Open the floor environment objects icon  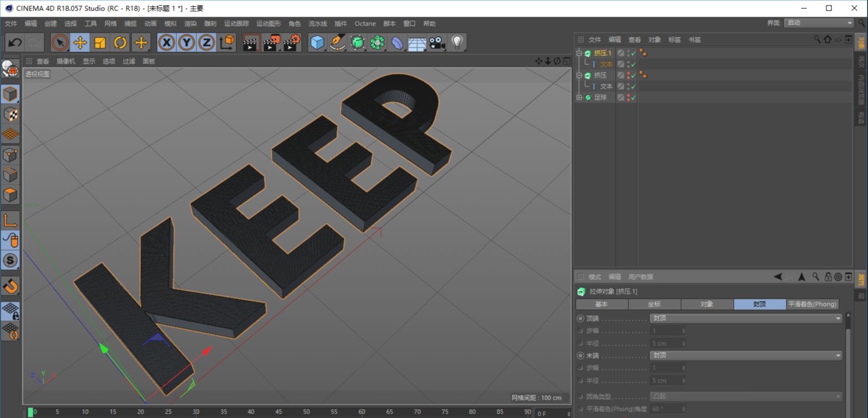tap(417, 42)
